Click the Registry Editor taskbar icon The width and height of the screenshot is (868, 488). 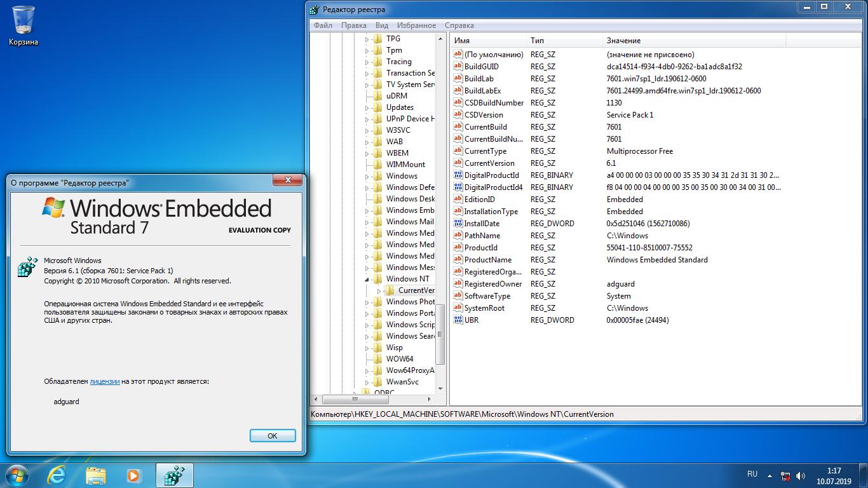173,475
